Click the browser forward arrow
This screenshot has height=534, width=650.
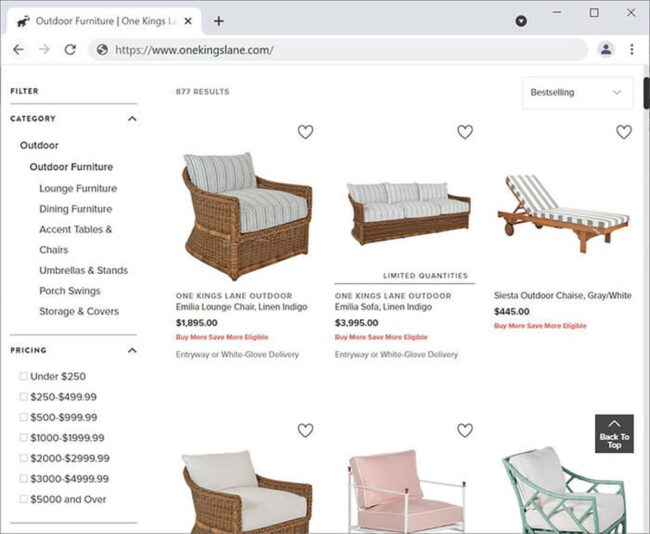(44, 50)
